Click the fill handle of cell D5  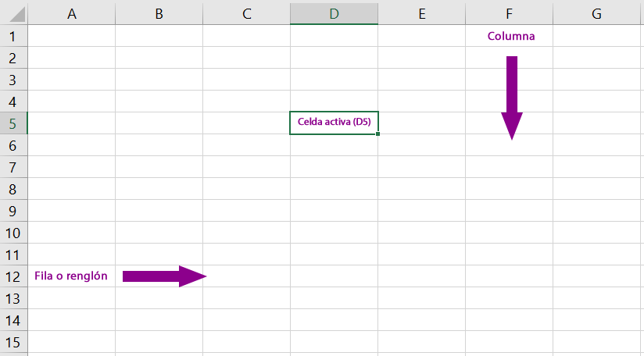coord(377,134)
